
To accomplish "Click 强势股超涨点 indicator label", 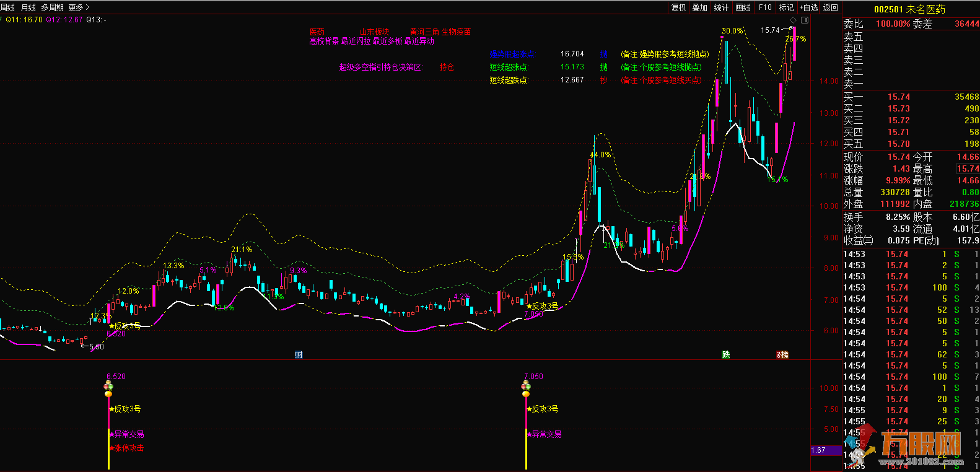I will point(513,54).
